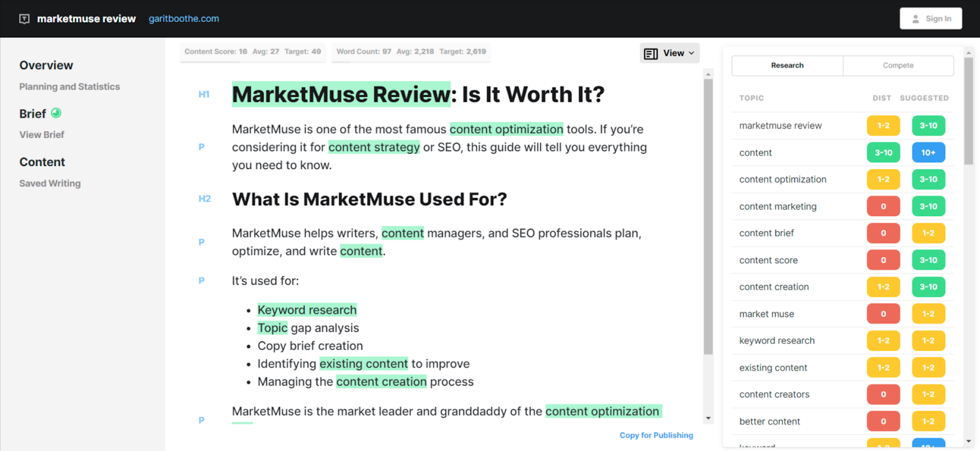Select the 'content brief' topic row
Screen dimensions: 980x451
coord(843,233)
